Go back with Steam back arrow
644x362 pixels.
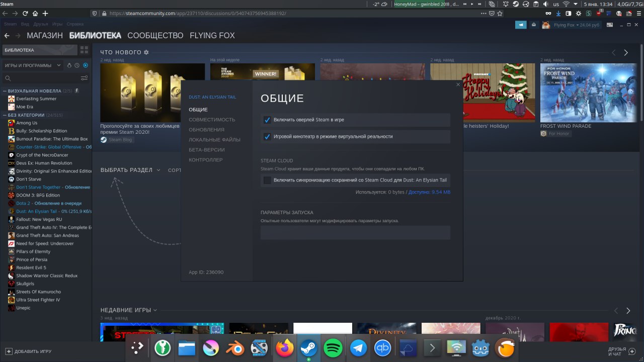[7, 36]
